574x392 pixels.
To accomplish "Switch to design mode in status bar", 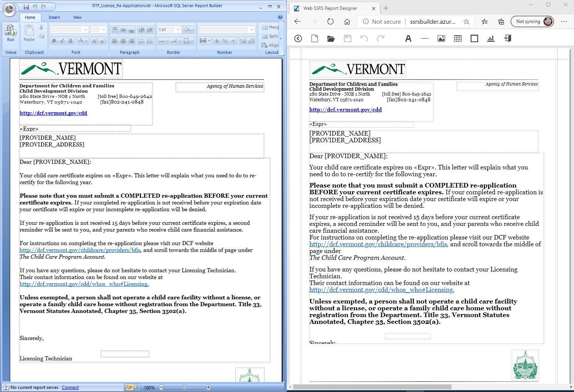I will tap(130, 387).
